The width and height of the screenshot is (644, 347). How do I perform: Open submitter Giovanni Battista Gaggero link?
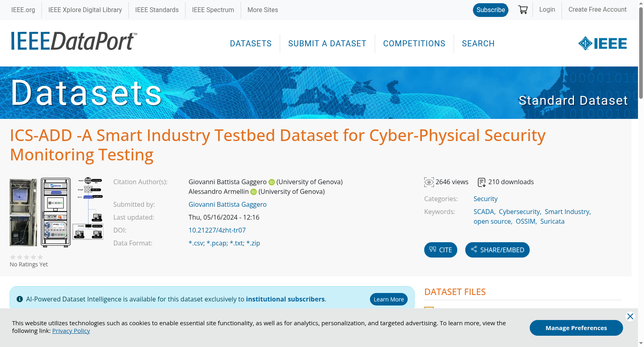pos(227,205)
